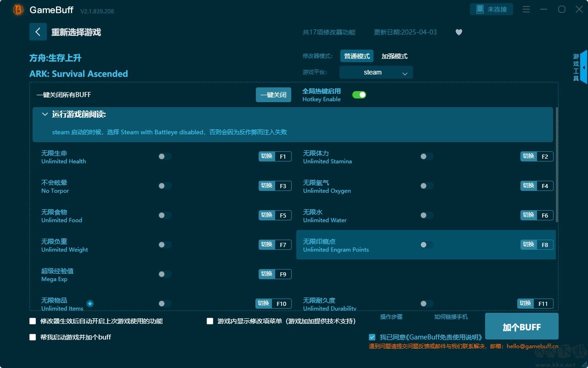Open the hamburger menu in the title bar
Viewport: 588px width, 368px height.
[526, 9]
